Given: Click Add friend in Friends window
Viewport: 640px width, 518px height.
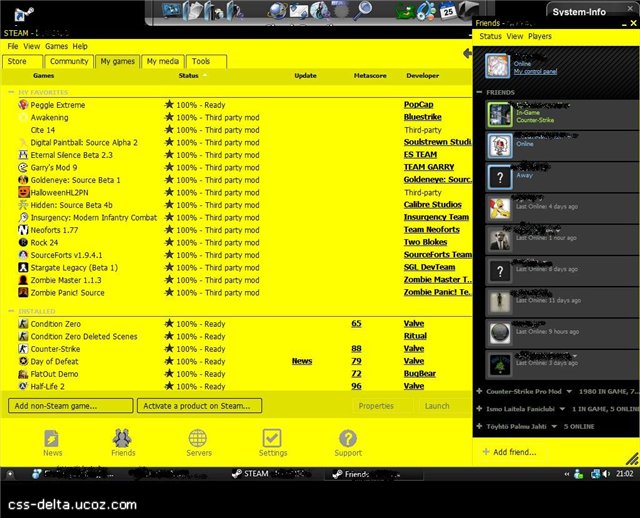Looking at the screenshot, I should click(514, 452).
